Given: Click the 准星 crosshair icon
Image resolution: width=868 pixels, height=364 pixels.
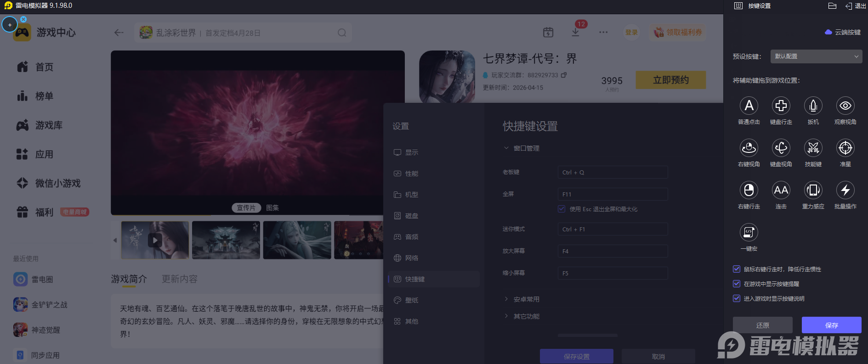Looking at the screenshot, I should tap(845, 148).
